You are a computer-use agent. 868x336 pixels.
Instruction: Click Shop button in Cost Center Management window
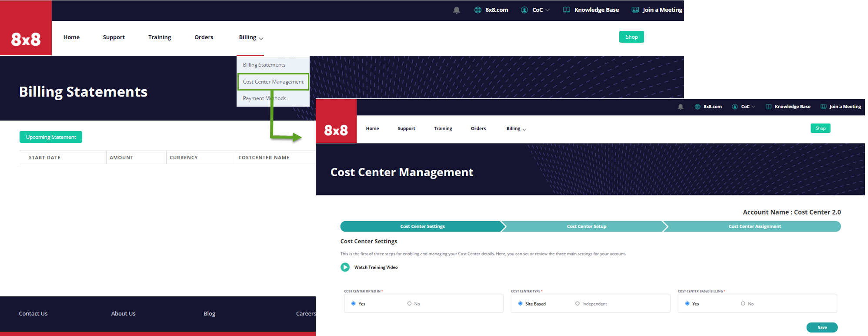point(821,128)
